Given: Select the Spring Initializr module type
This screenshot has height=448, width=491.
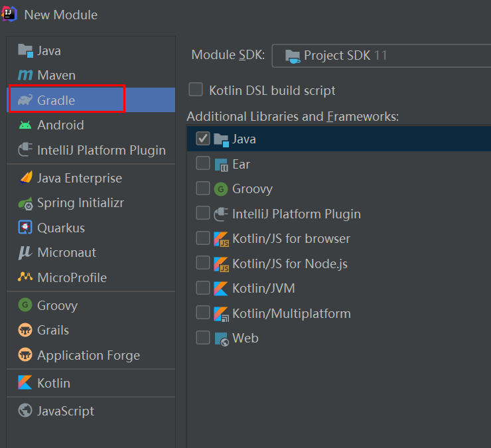Looking at the screenshot, I should 91,203.
